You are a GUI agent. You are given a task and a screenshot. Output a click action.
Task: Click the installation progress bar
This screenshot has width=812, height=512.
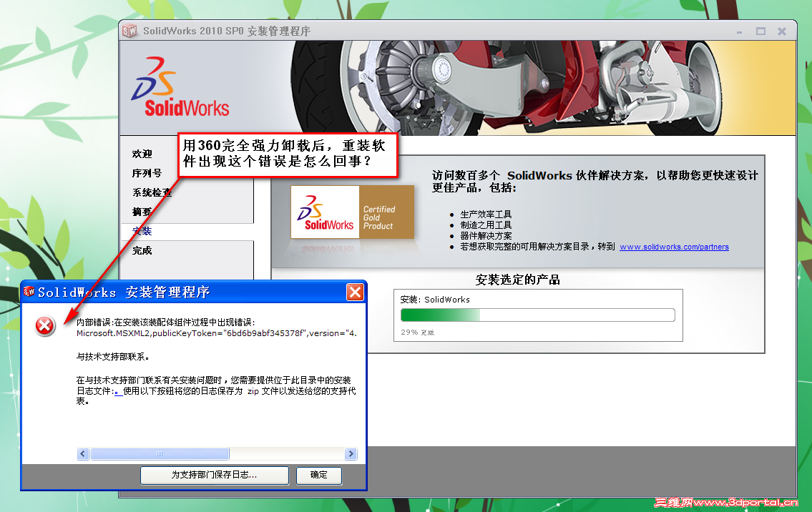click(x=537, y=315)
